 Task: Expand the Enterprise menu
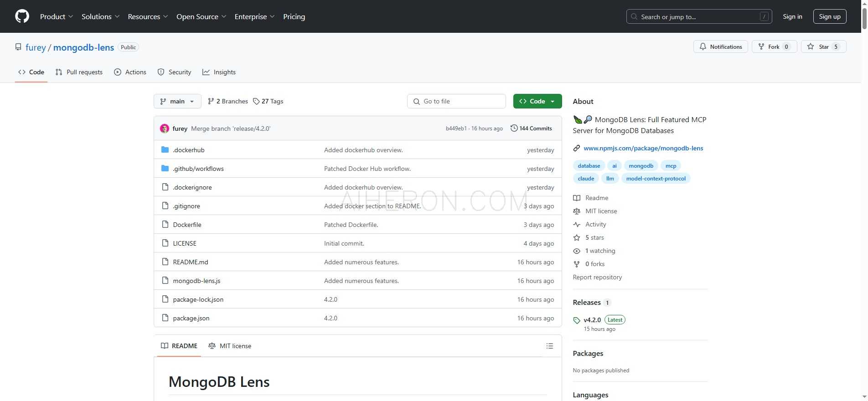pyautogui.click(x=254, y=16)
